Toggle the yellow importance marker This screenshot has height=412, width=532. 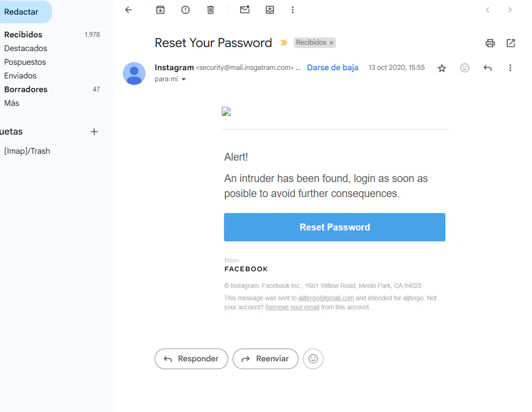point(284,43)
